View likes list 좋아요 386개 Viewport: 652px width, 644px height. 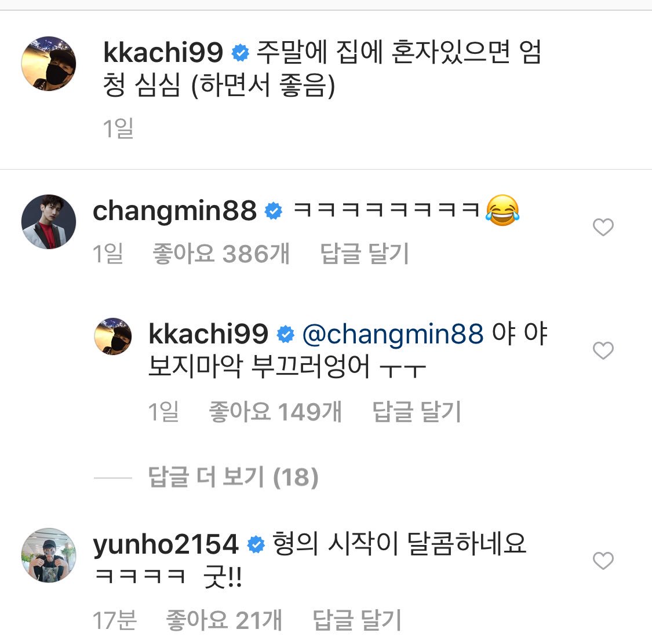[221, 254]
